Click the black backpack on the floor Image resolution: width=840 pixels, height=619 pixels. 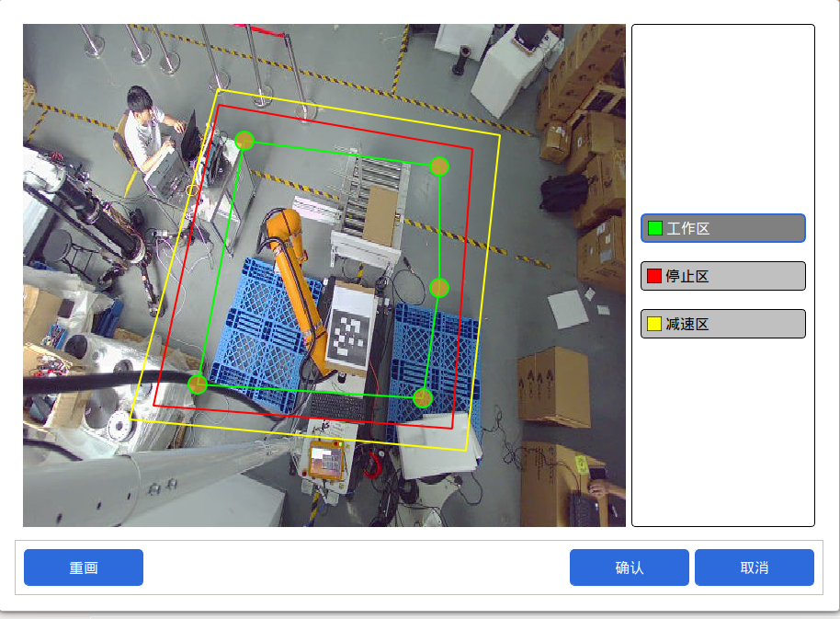tap(563, 192)
